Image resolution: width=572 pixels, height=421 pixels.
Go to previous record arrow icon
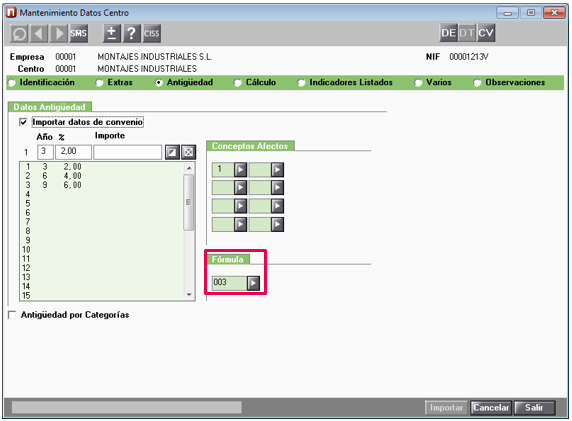(39, 34)
